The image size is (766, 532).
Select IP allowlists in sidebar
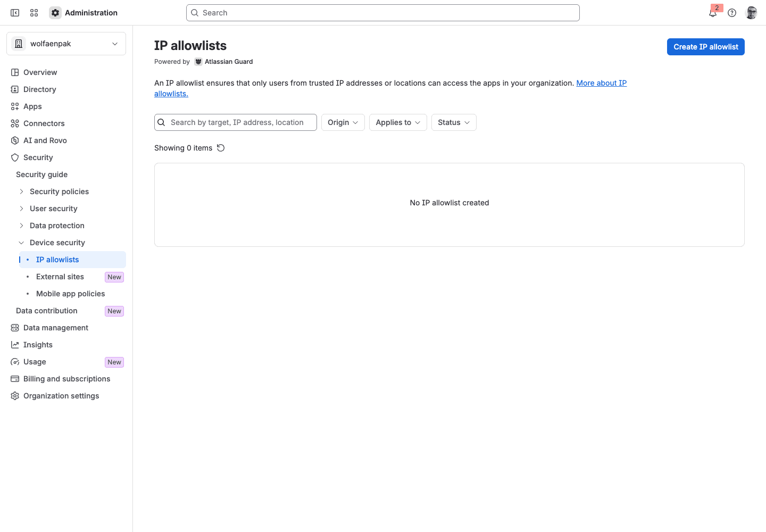(72, 260)
